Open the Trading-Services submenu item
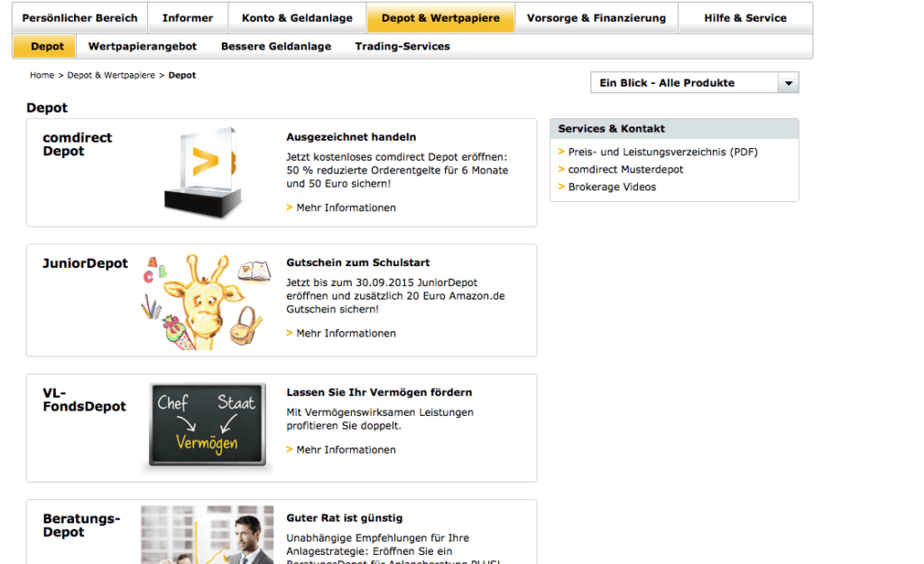This screenshot has height=564, width=924. pyautogui.click(x=402, y=46)
